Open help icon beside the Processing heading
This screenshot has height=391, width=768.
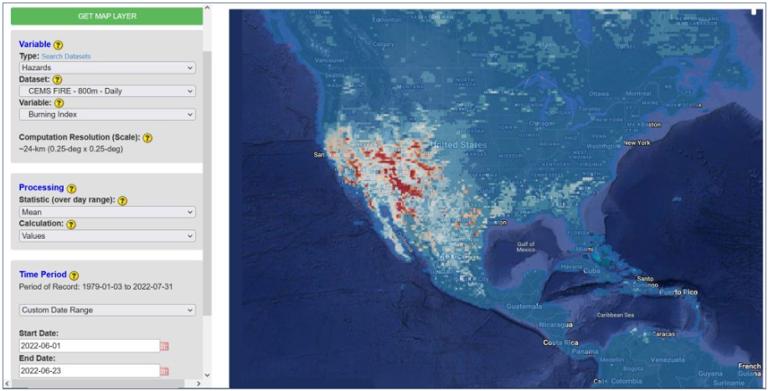[72, 188]
